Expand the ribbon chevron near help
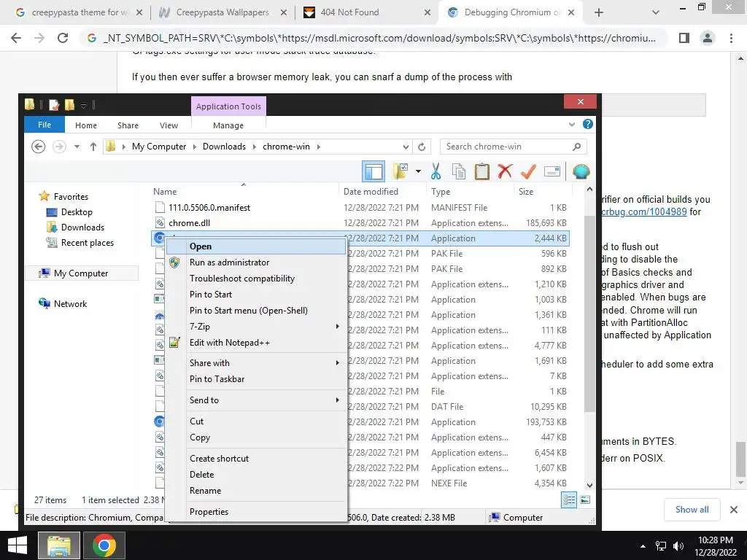Image resolution: width=747 pixels, height=560 pixels. 572,124
